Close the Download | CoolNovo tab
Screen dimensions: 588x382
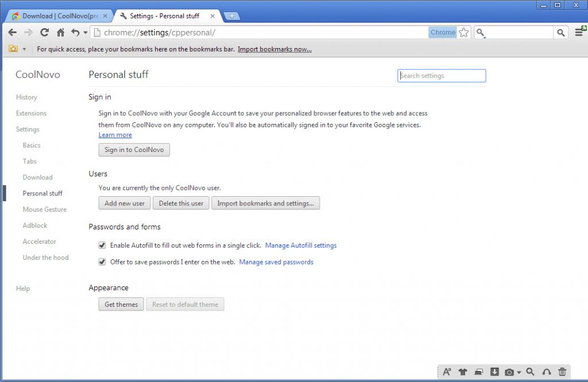(x=105, y=16)
